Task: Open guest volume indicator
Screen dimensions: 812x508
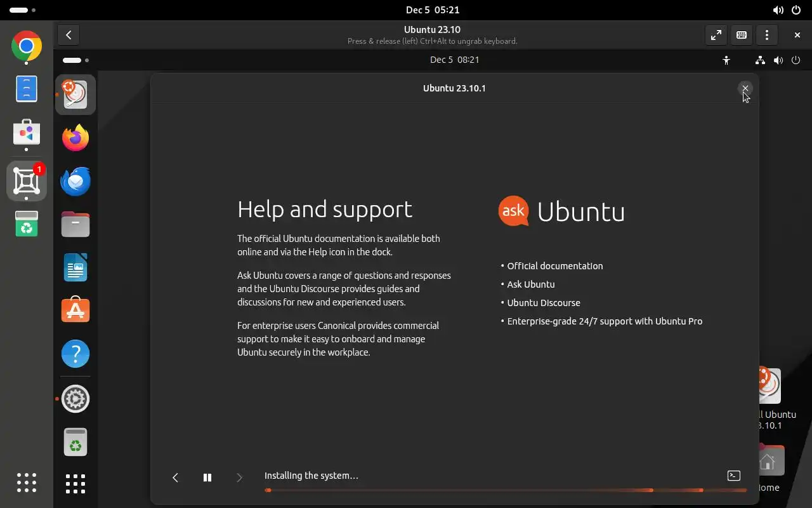Action: (x=778, y=60)
